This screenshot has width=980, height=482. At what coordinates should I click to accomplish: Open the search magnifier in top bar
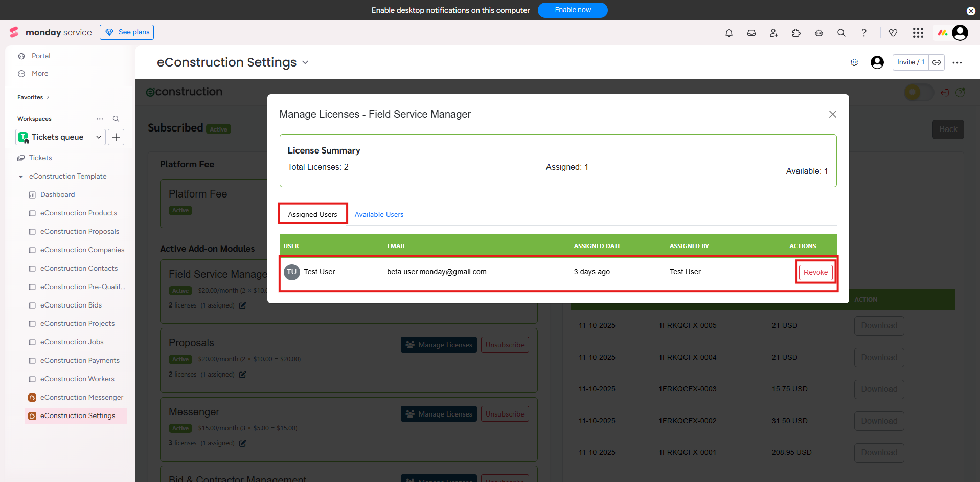[x=841, y=33]
